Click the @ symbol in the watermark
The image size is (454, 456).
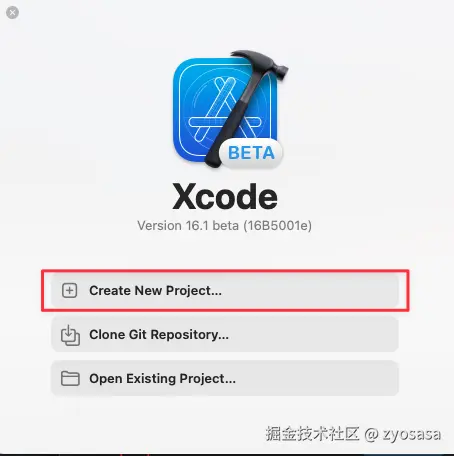click(x=371, y=435)
